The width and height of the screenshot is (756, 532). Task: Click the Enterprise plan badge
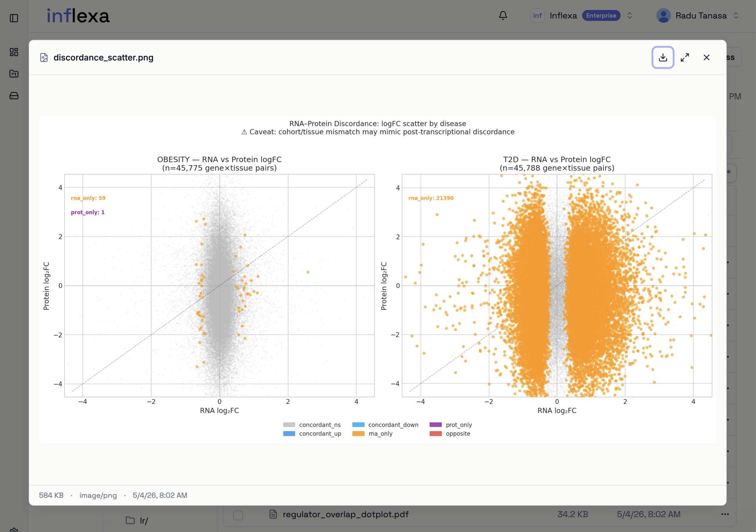[601, 15]
